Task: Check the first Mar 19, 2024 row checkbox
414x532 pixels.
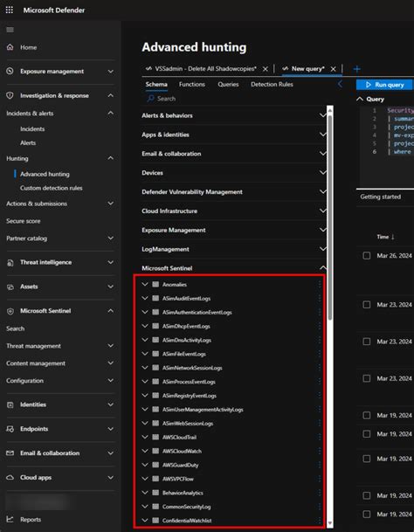Action: point(367,415)
